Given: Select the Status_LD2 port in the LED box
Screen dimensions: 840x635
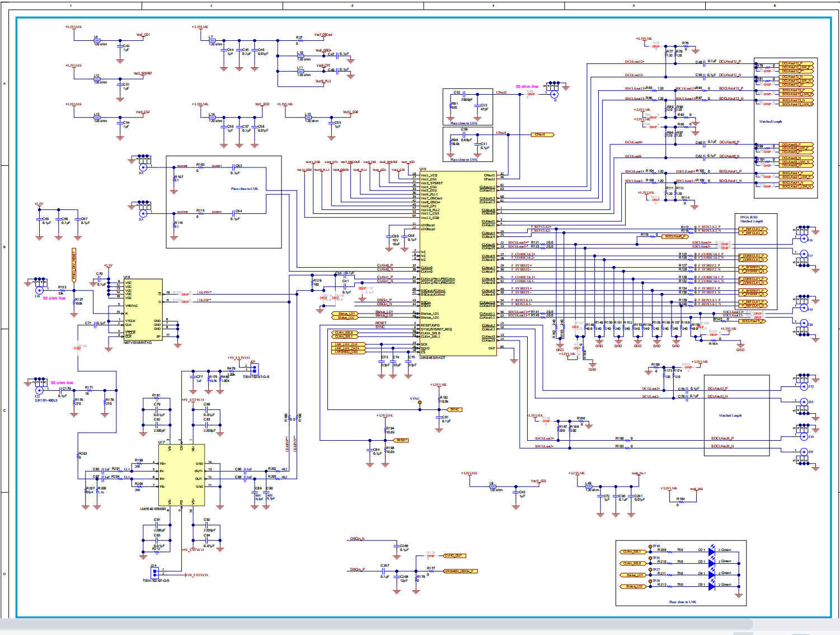Looking at the screenshot, I should (632, 587).
